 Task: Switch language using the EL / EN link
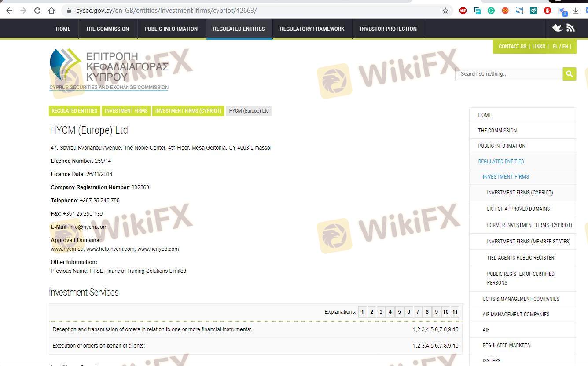click(561, 47)
